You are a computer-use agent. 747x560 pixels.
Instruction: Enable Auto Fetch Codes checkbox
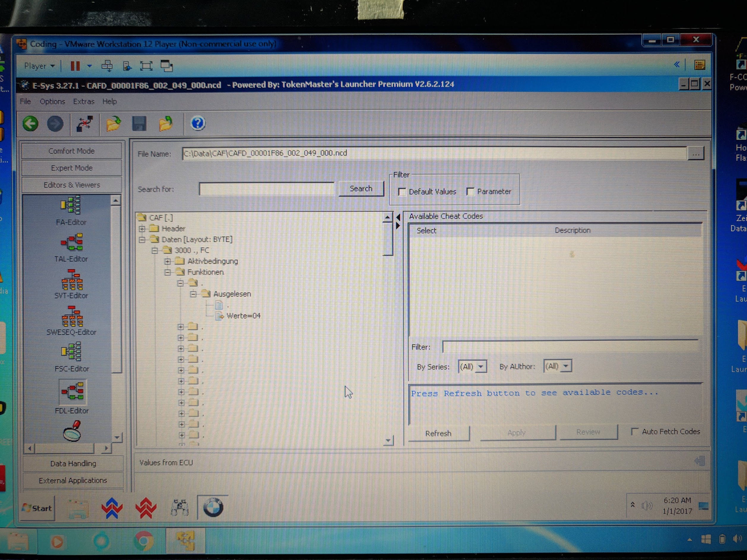click(635, 432)
